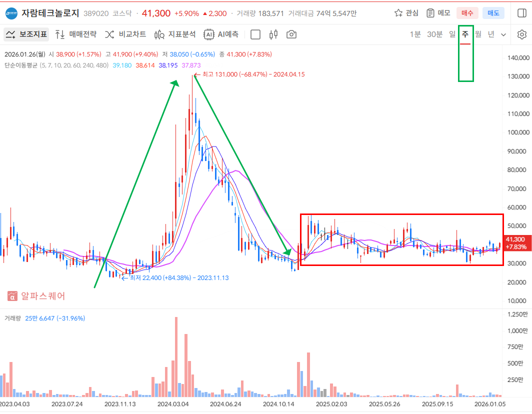Open the 매매전략 trading strategy tool

pyautogui.click(x=75, y=34)
